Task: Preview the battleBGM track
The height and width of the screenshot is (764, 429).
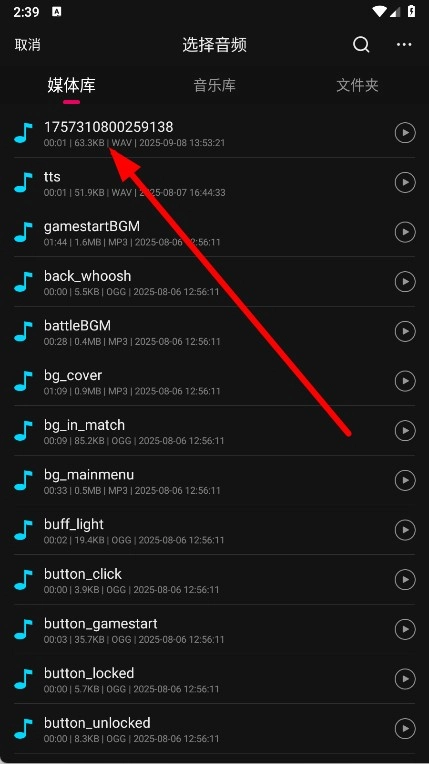Action: 405,331
